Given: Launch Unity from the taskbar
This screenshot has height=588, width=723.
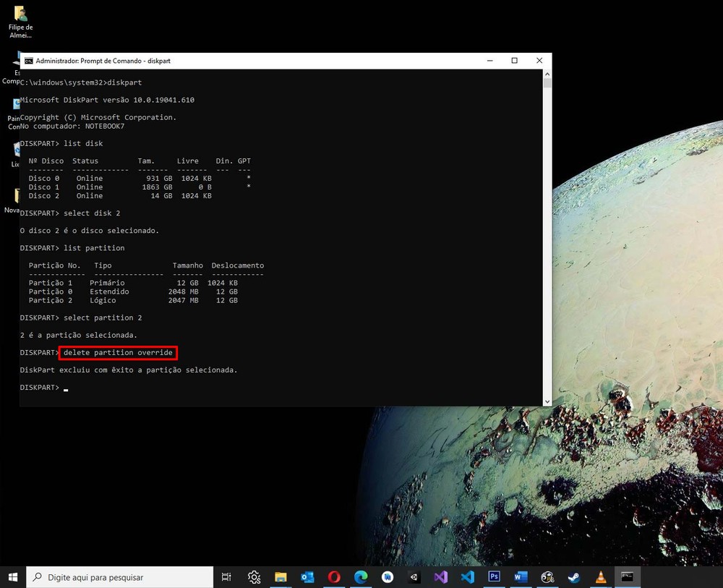Looking at the screenshot, I should (414, 577).
